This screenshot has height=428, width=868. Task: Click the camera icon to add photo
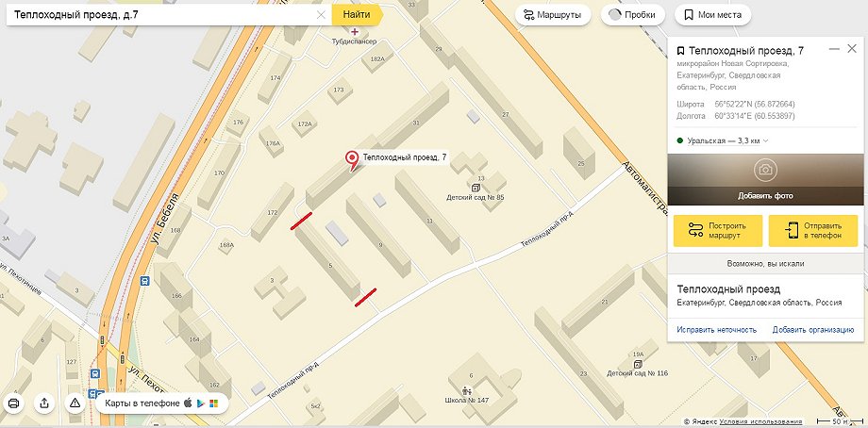[765, 170]
